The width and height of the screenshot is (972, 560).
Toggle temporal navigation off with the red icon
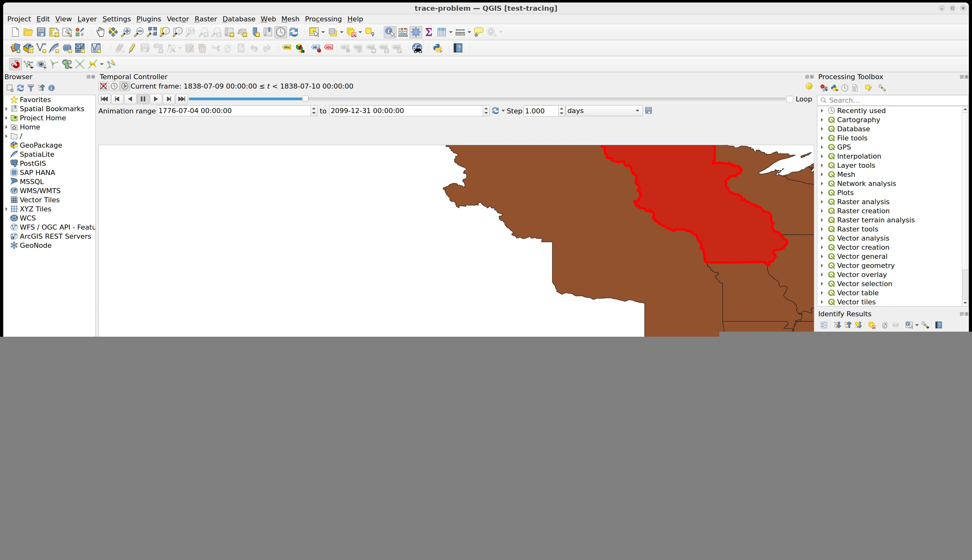(x=102, y=86)
